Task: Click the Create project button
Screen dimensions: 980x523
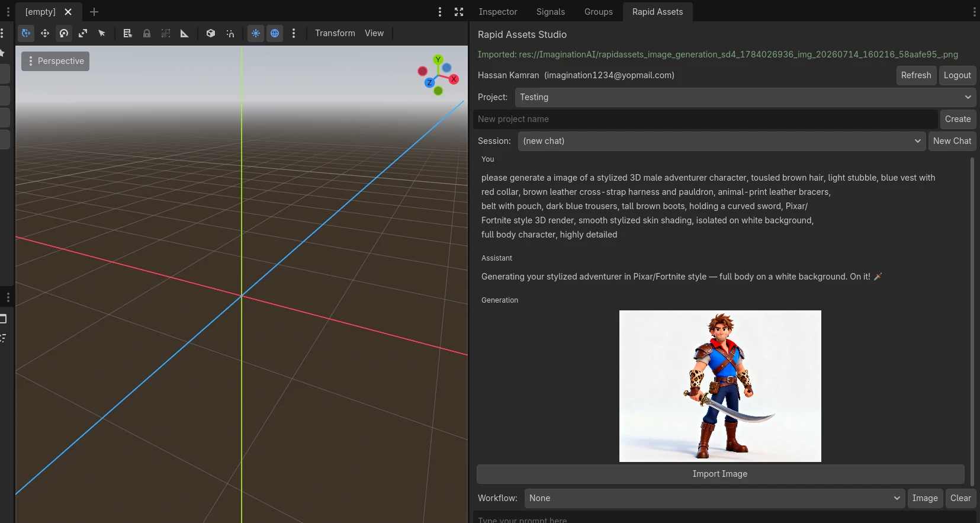Action: pos(958,119)
